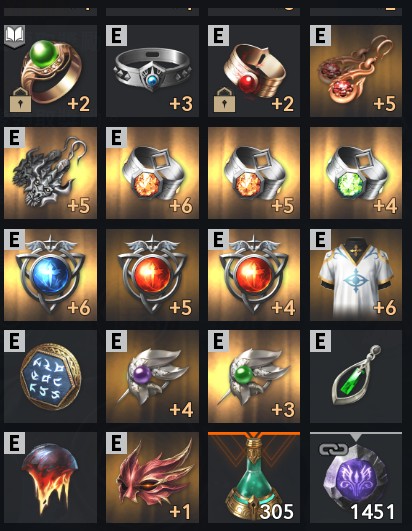Pick the equipped orange gem bracelet +6
The image size is (412, 531).
(152, 173)
